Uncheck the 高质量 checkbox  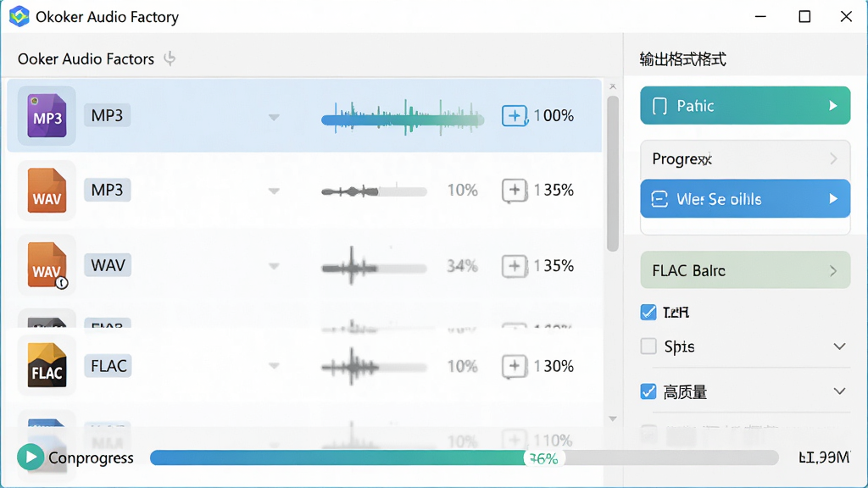(648, 391)
